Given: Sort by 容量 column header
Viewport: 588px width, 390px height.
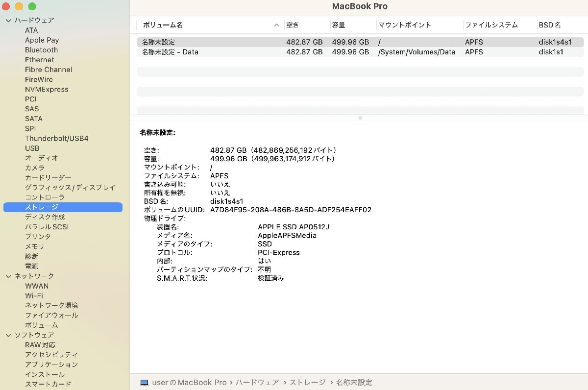Looking at the screenshot, I should (x=339, y=25).
